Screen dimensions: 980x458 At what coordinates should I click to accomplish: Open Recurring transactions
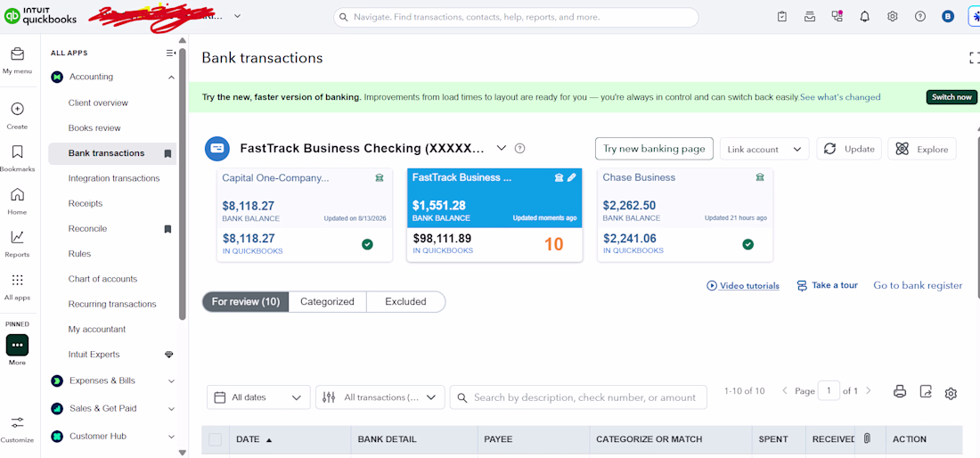tap(112, 304)
